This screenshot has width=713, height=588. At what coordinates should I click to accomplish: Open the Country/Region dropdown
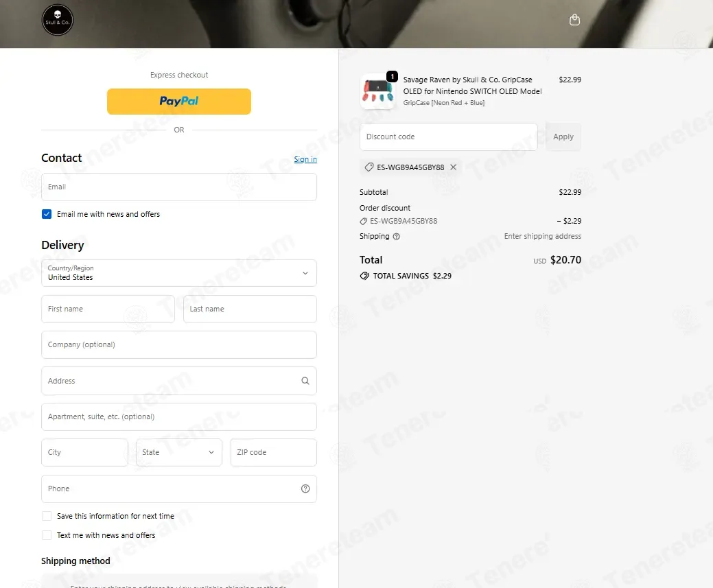[178, 273]
